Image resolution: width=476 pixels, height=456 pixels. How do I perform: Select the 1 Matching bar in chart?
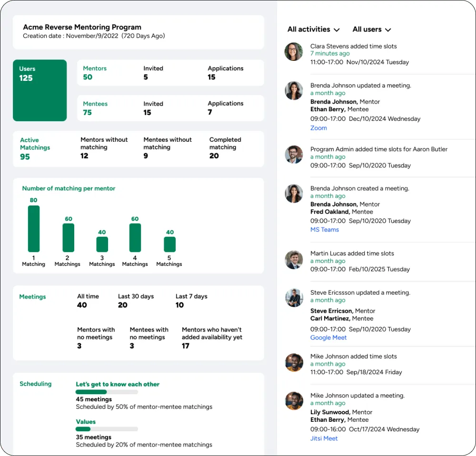coord(34,229)
